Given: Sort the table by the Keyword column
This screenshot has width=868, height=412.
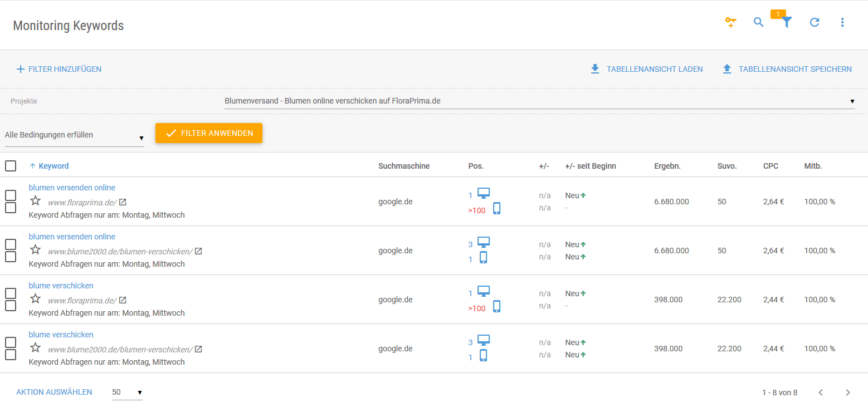Looking at the screenshot, I should coord(53,165).
